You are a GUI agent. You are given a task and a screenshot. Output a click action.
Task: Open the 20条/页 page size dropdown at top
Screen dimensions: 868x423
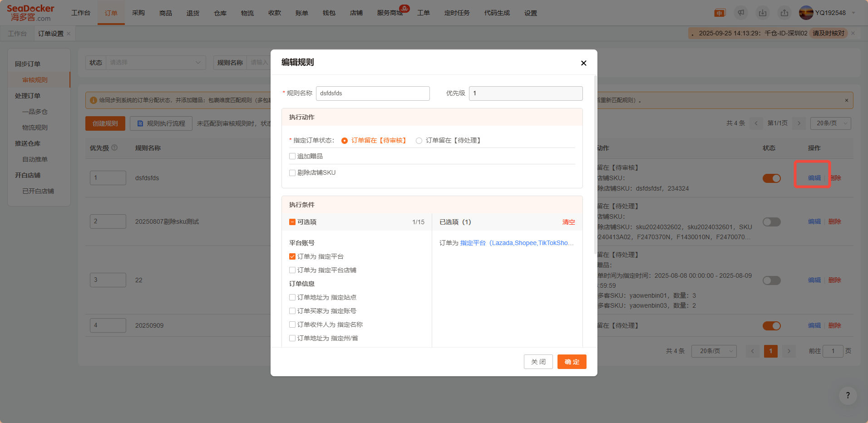point(830,123)
